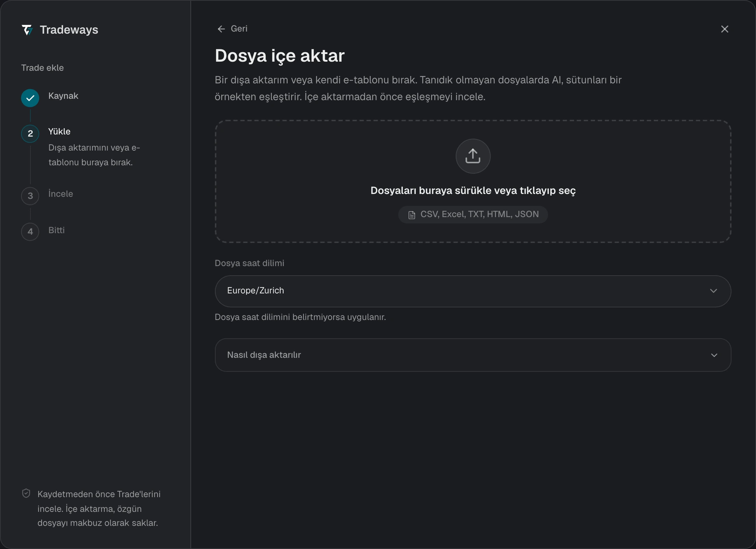Select the İncele step label
Image resolution: width=756 pixels, height=549 pixels.
(61, 194)
